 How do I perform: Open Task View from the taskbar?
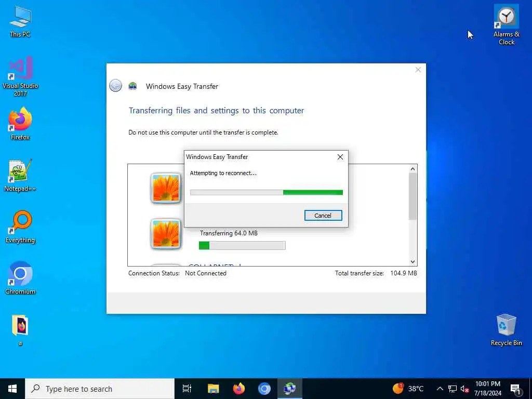pyautogui.click(x=187, y=389)
